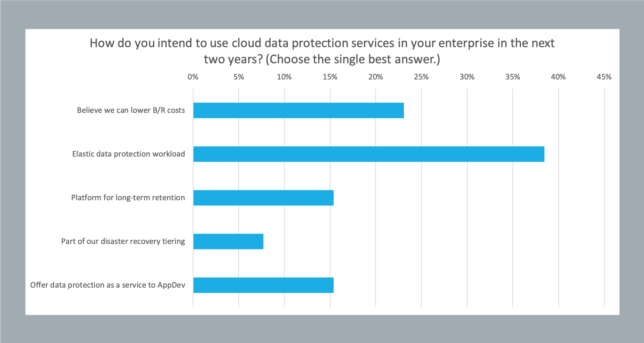The width and height of the screenshot is (644, 343).
Task: Select the Platform for long-term retention label
Action: click(128, 198)
